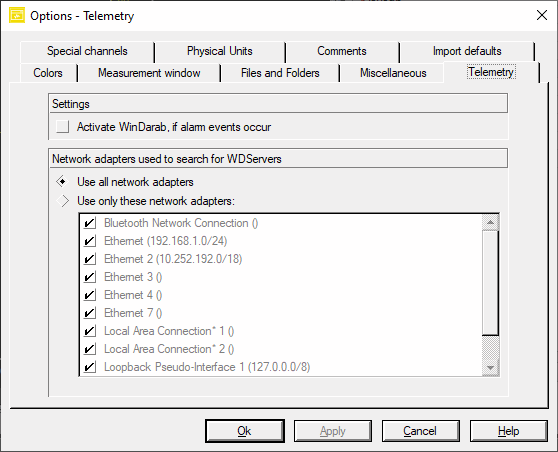The height and width of the screenshot is (452, 558).
Task: Toggle the Ethernet (192.168.1.0/24) checkbox
Action: 90,241
